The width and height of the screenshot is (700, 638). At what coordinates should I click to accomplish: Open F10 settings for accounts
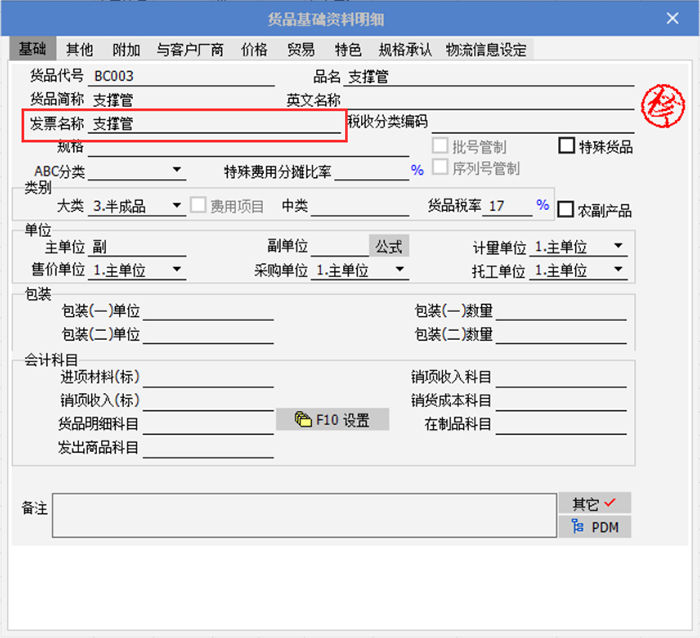click(x=332, y=420)
